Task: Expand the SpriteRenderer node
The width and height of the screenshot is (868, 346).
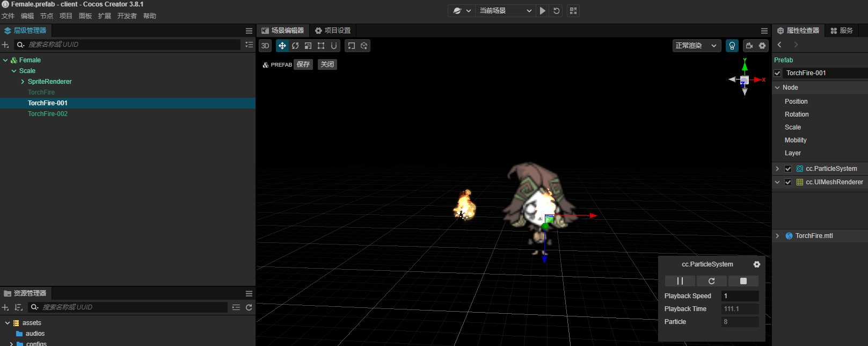Action: pos(23,82)
